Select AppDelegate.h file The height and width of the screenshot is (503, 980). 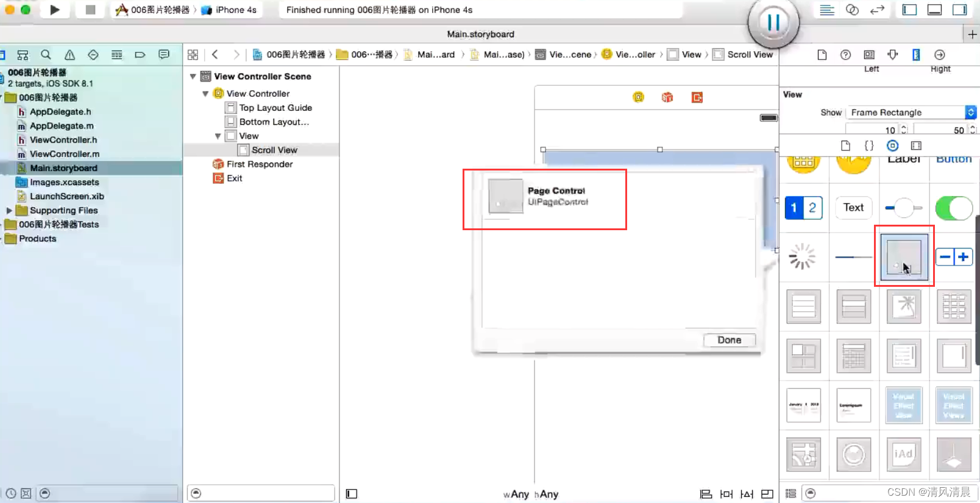pos(60,111)
